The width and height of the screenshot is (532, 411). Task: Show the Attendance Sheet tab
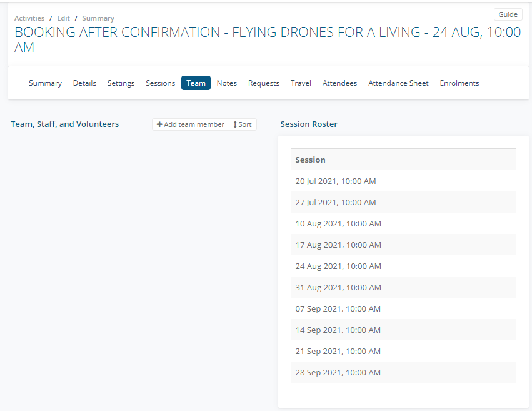pyautogui.click(x=398, y=83)
